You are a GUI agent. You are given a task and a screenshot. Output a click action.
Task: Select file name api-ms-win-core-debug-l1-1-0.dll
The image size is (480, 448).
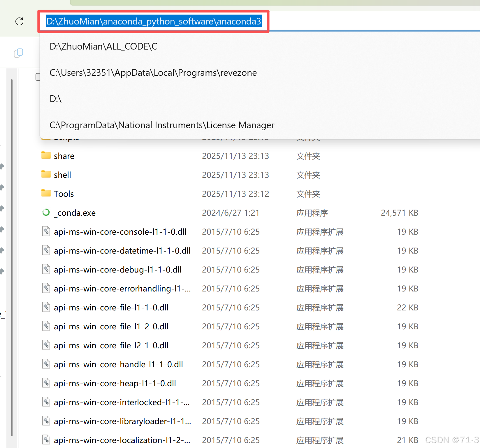118,270
